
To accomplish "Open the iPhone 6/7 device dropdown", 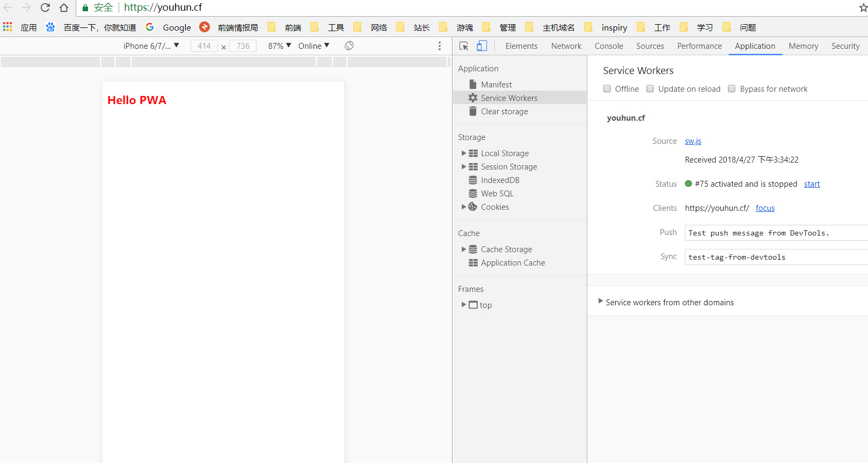I will [151, 46].
